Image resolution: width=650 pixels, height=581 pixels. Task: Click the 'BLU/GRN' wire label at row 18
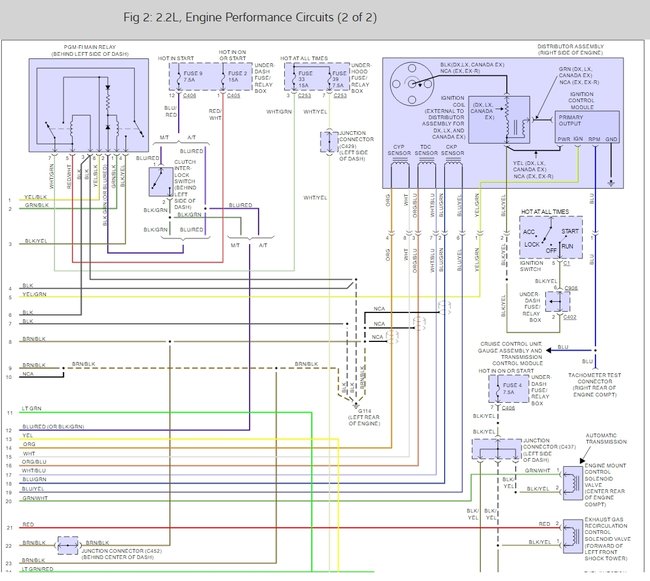click(34, 479)
